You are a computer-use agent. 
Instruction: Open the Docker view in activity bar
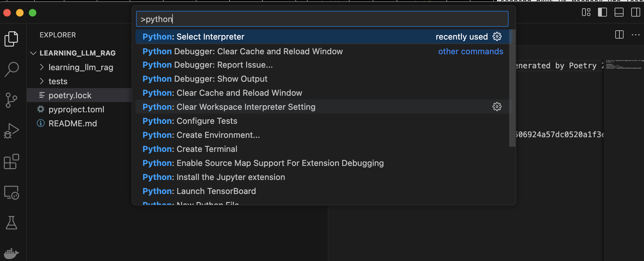pyautogui.click(x=11, y=253)
